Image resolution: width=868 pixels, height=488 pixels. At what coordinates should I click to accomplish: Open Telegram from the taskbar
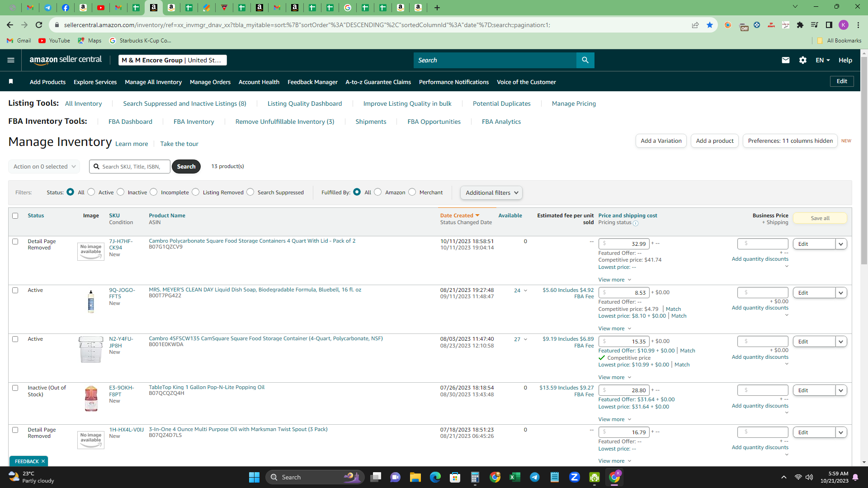click(x=535, y=477)
